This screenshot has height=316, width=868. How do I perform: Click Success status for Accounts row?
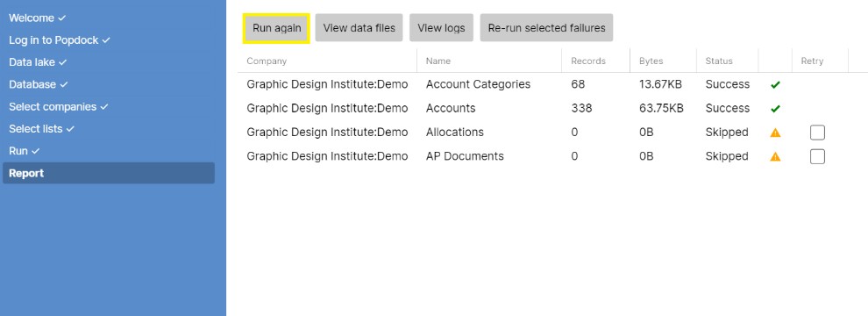pyautogui.click(x=728, y=108)
